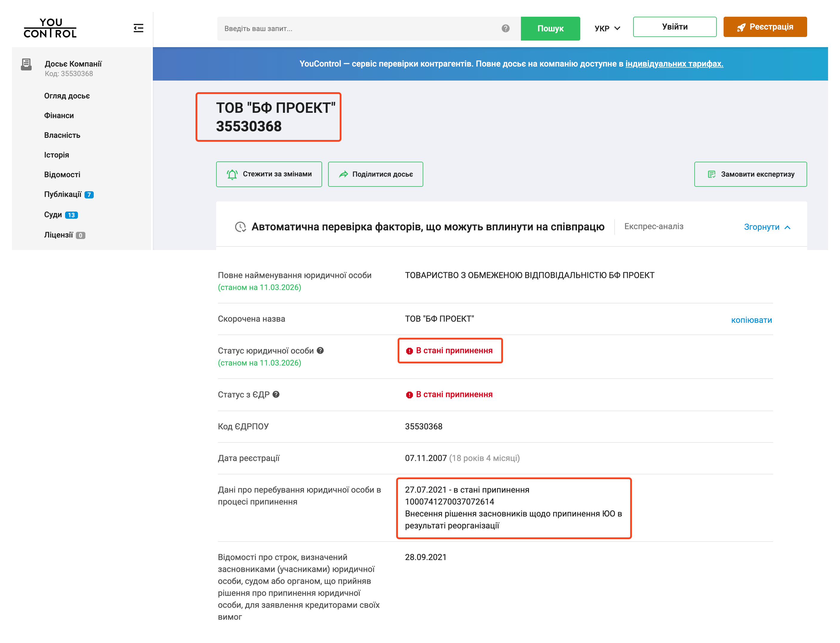Click the bell icon on Стежити за змінами
Image resolution: width=840 pixels, height=643 pixels.
(x=233, y=174)
